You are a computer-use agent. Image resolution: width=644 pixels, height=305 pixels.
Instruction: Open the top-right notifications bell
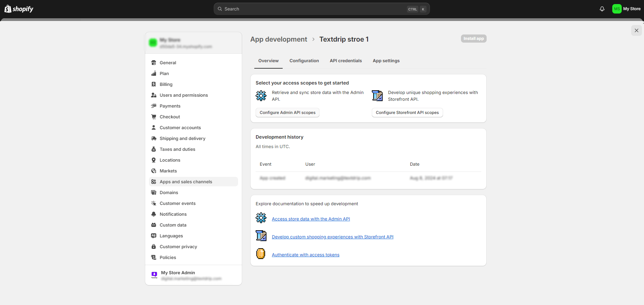pos(602,9)
